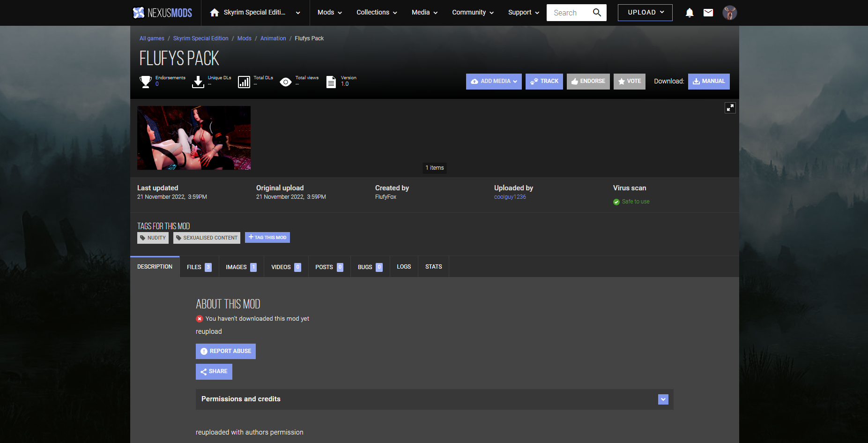Open the Collections menu

point(377,13)
